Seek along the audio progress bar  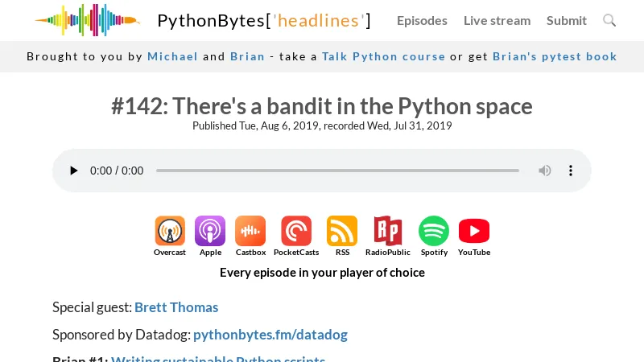337,171
